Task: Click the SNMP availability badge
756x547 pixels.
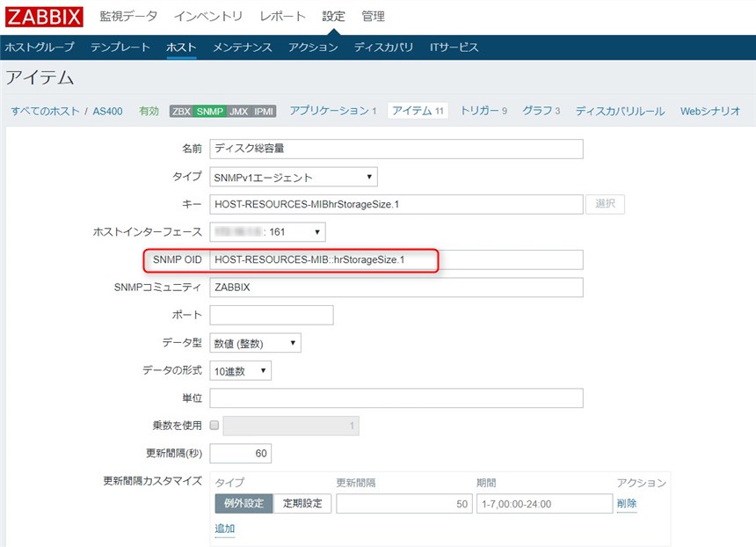Action: click(x=210, y=112)
